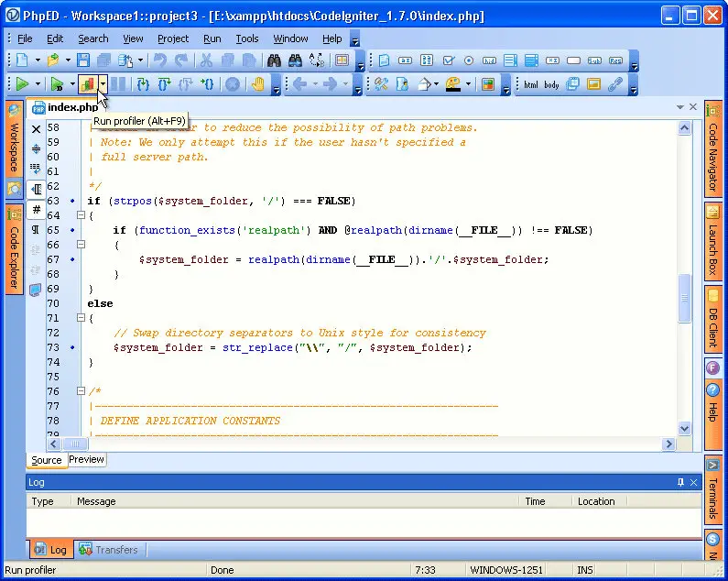Toggle breakpoint marker on line 67

(x=72, y=259)
